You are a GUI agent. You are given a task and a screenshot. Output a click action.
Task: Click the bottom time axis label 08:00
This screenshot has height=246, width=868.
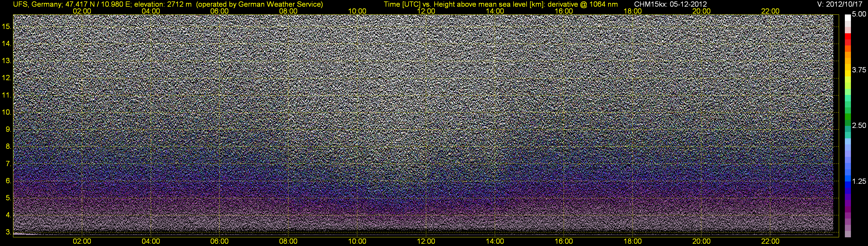(x=288, y=241)
